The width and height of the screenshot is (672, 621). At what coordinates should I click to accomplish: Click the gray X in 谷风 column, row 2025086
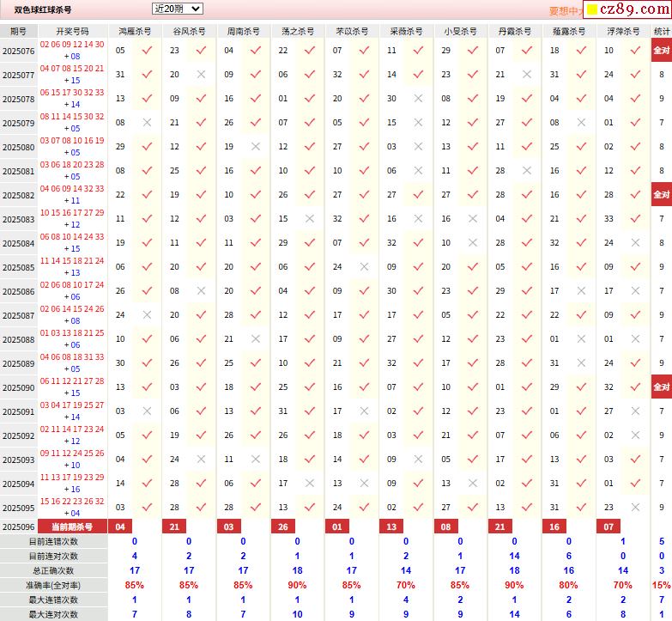[201, 291]
